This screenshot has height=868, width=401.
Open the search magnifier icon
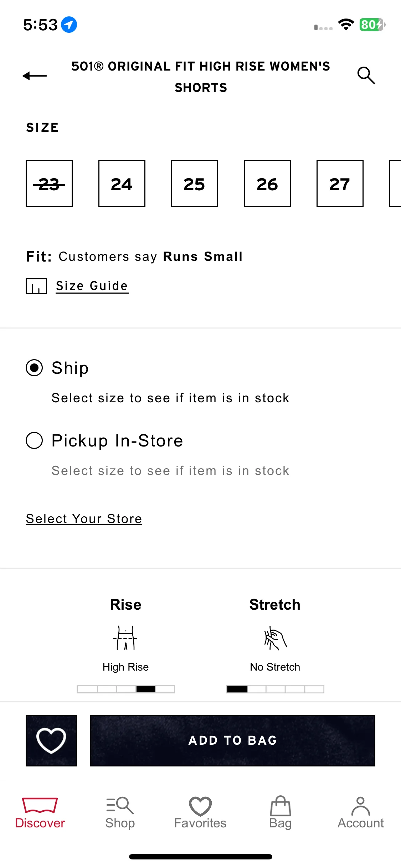tap(366, 75)
